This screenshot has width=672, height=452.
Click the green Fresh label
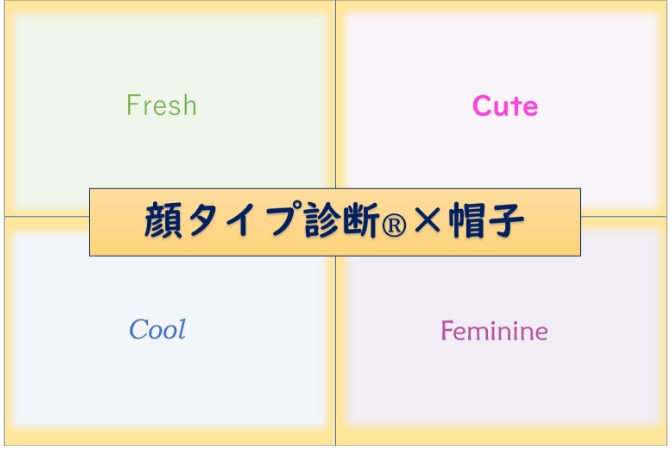click(162, 105)
